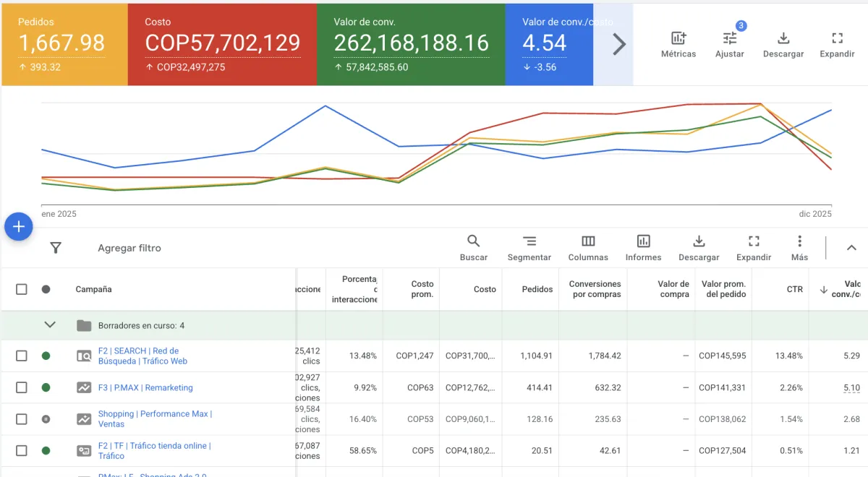Click the Agregar filtro input field
The width and height of the screenshot is (868, 477).
point(129,248)
